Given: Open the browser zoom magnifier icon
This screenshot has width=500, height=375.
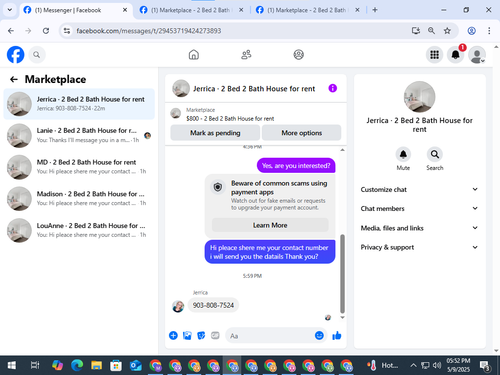Looking at the screenshot, I should 431,31.
